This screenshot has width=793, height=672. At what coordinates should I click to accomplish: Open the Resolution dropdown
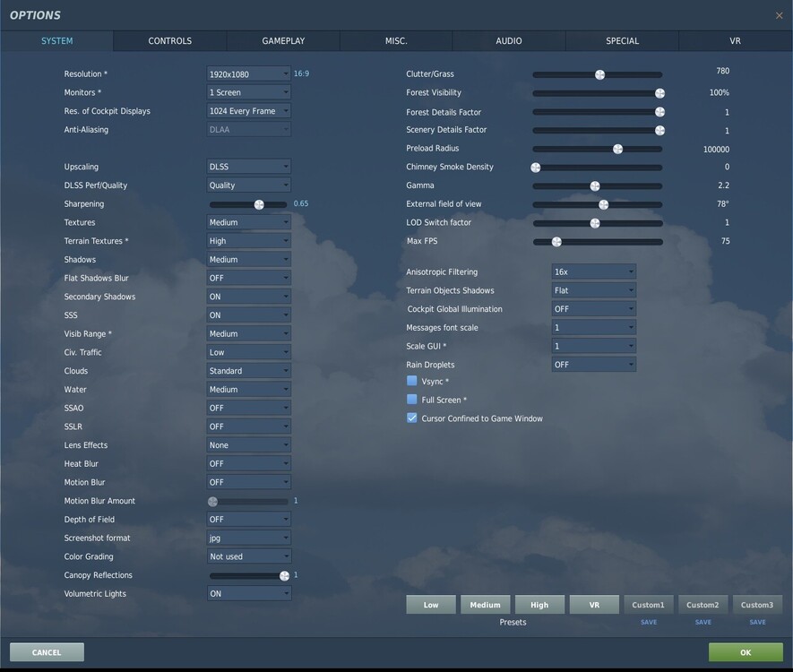248,73
